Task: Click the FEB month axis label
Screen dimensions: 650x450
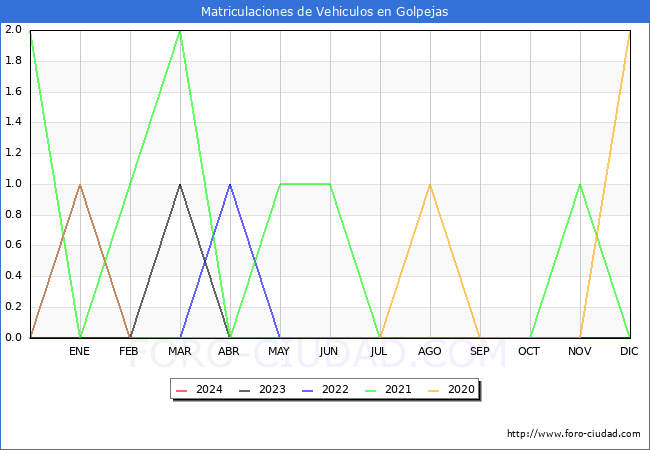Action: (x=129, y=351)
